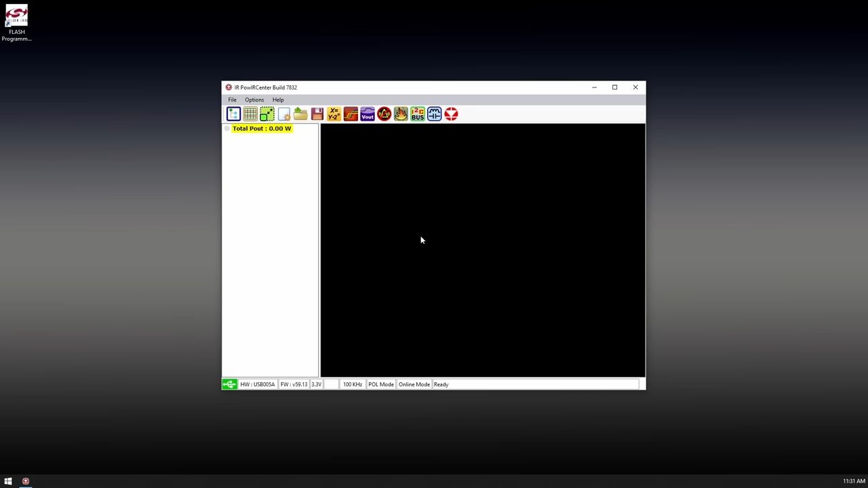Click the POL Mode status entry

pos(381,384)
